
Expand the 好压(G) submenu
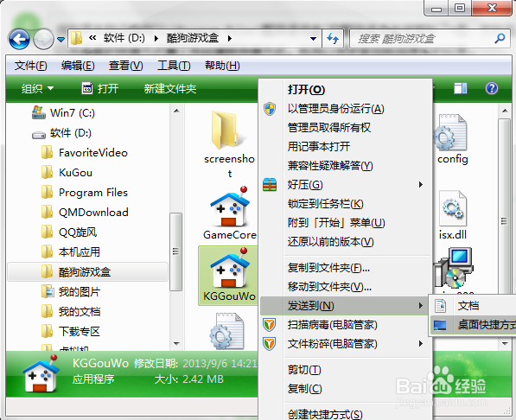(345, 184)
